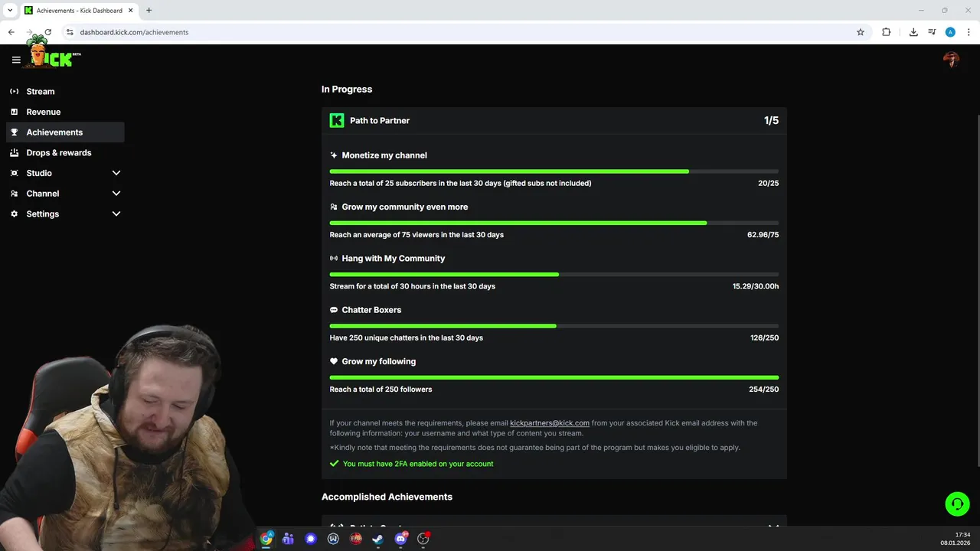Viewport: 980px width, 551px height.
Task: Click the site info icon in address bar
Action: [70, 32]
